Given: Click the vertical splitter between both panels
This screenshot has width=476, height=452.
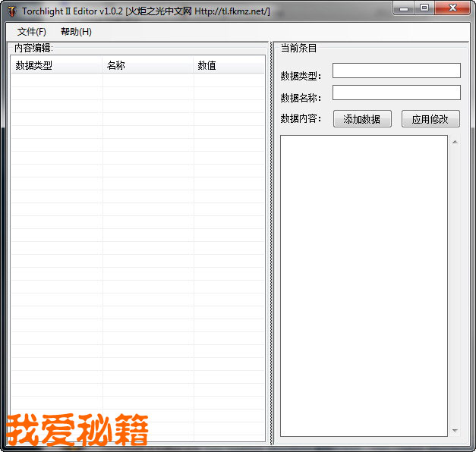Looking at the screenshot, I should (x=270, y=243).
